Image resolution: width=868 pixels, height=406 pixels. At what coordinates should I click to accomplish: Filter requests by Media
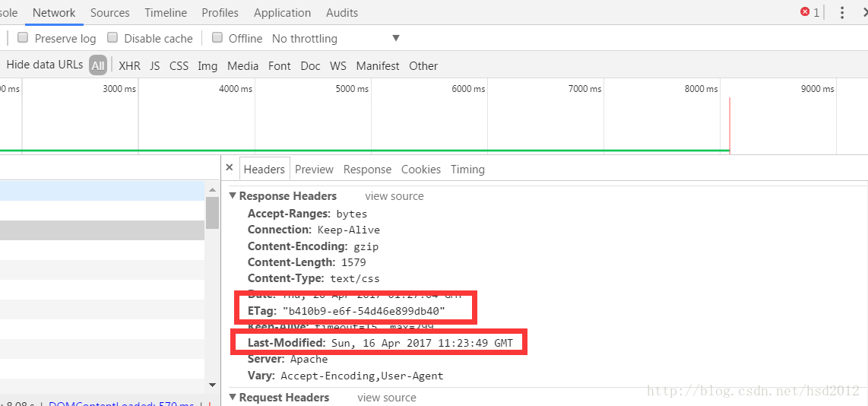pyautogui.click(x=242, y=66)
